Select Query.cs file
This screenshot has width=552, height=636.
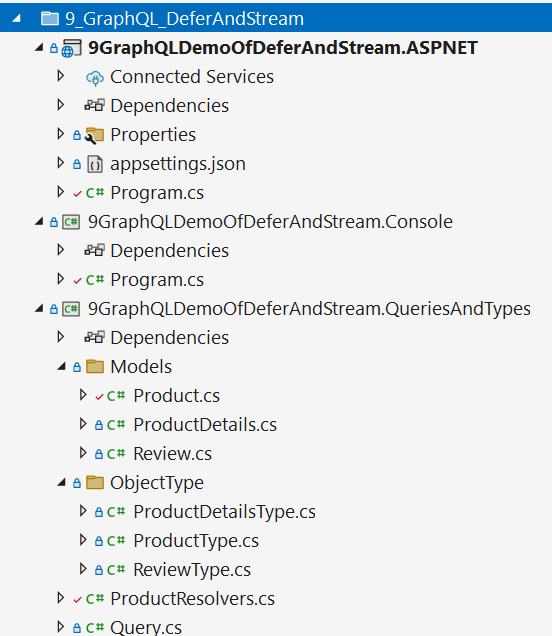(x=146, y=627)
